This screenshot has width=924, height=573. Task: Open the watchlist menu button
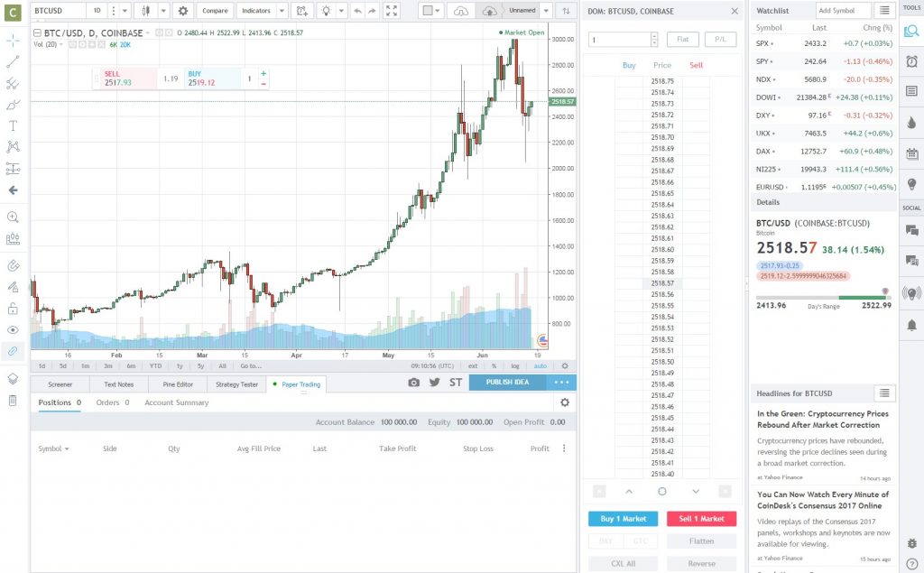(x=884, y=11)
